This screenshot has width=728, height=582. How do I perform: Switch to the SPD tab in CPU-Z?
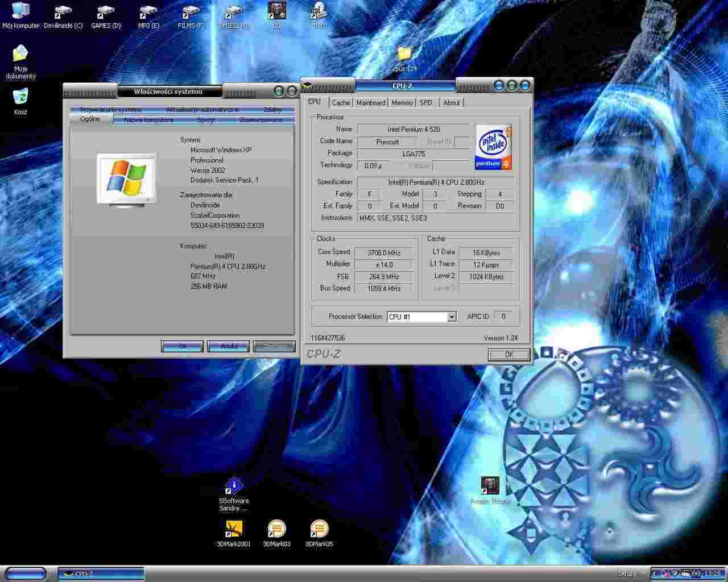click(426, 103)
